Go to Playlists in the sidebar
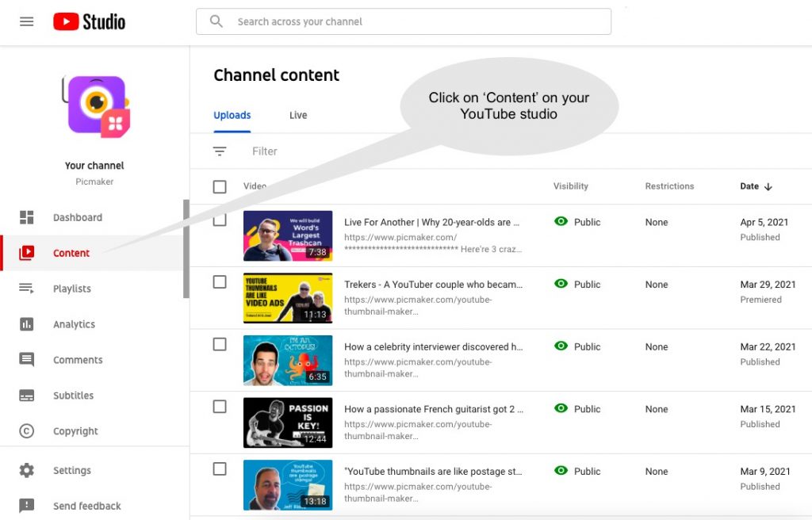The image size is (812, 520). [72, 289]
